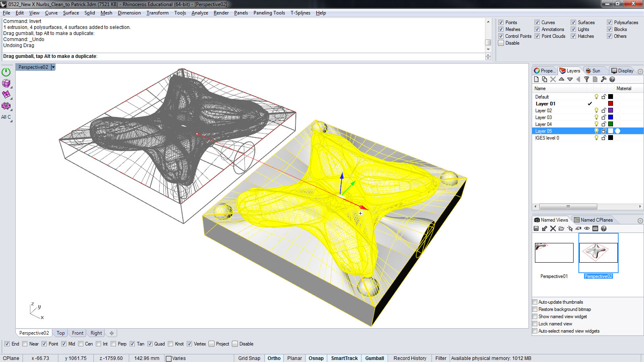
Task: Toggle the Polysurfaces filter checkbox
Action: coord(610,23)
